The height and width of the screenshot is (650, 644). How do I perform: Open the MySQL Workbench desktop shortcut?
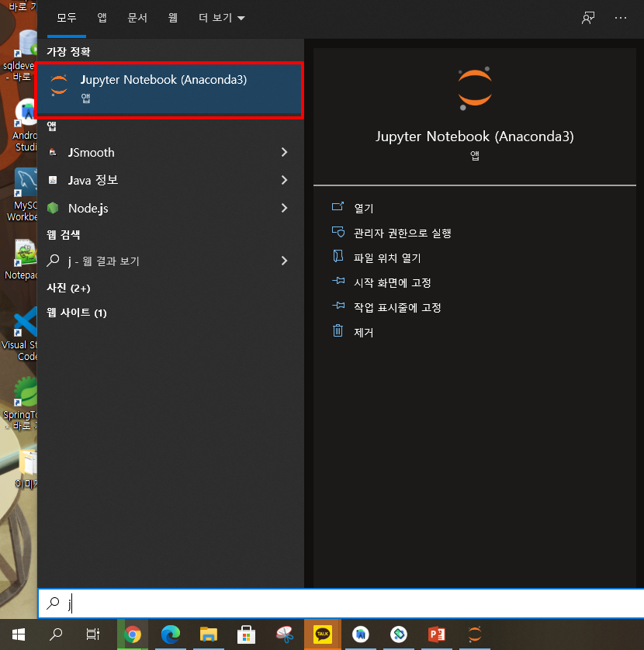point(23,195)
